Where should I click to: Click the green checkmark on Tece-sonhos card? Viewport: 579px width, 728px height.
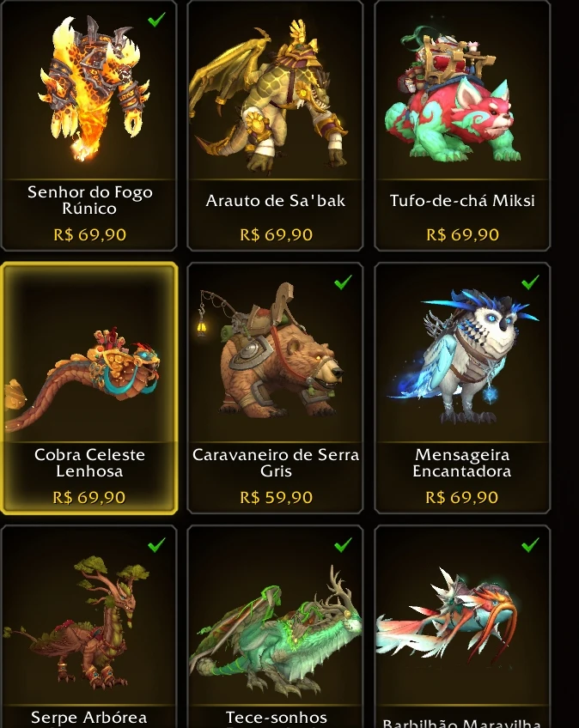[x=343, y=544]
